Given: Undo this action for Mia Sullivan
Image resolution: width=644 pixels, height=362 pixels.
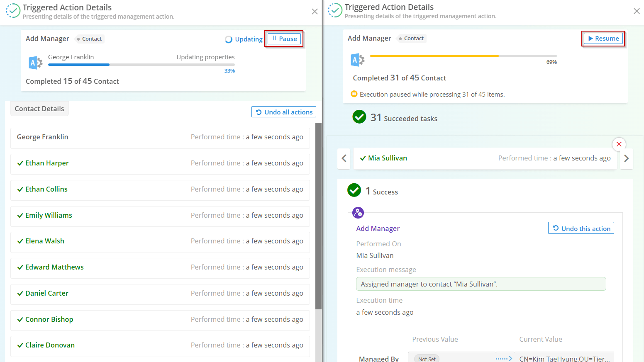Looking at the screenshot, I should tap(581, 228).
